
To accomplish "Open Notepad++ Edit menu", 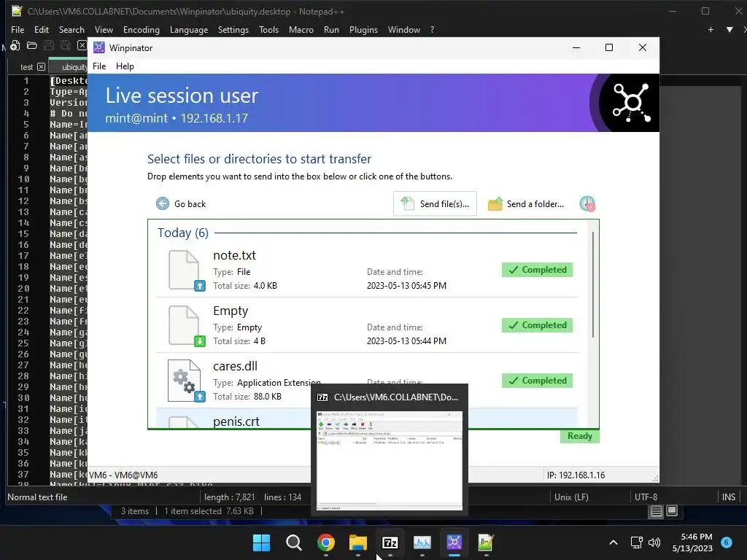I will [x=42, y=29].
